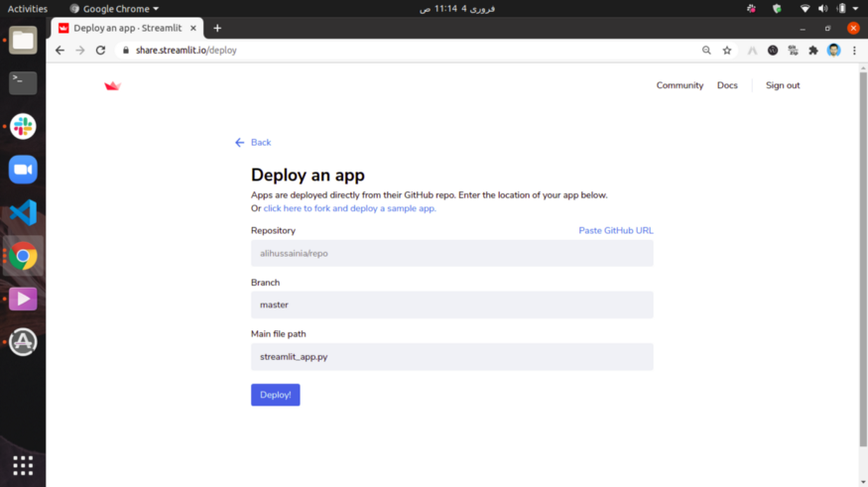This screenshot has height=487, width=868.
Task: Go back with the browser back arrow
Action: pyautogui.click(x=60, y=51)
